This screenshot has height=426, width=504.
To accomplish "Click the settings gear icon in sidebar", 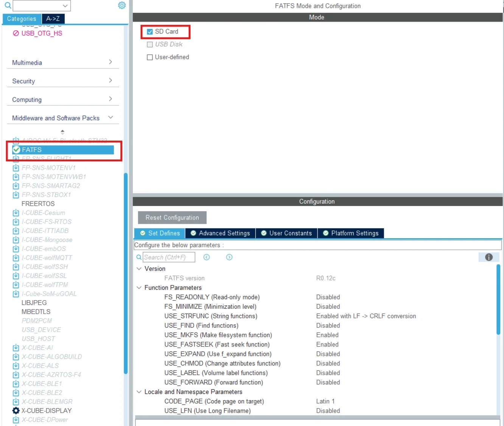I will pos(122,5).
